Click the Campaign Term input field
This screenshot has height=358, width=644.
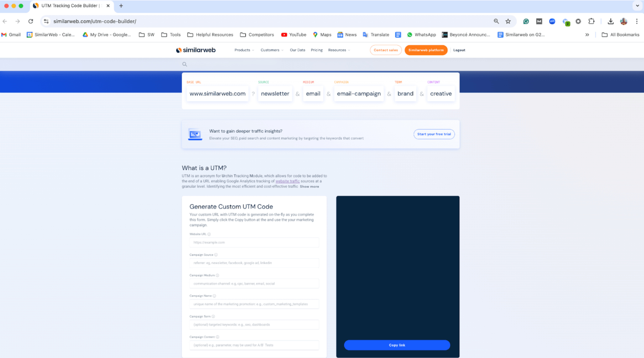254,325
